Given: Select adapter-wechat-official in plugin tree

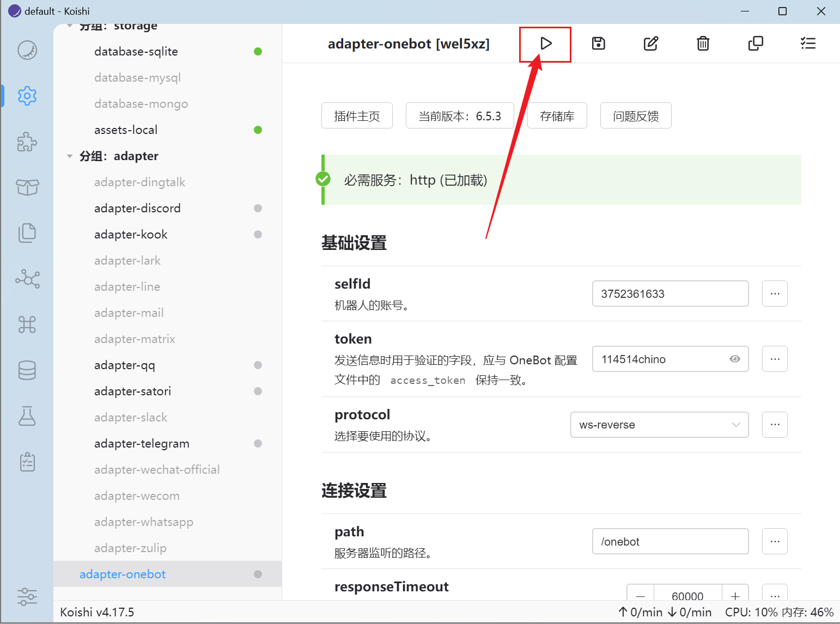Looking at the screenshot, I should pos(167,470).
